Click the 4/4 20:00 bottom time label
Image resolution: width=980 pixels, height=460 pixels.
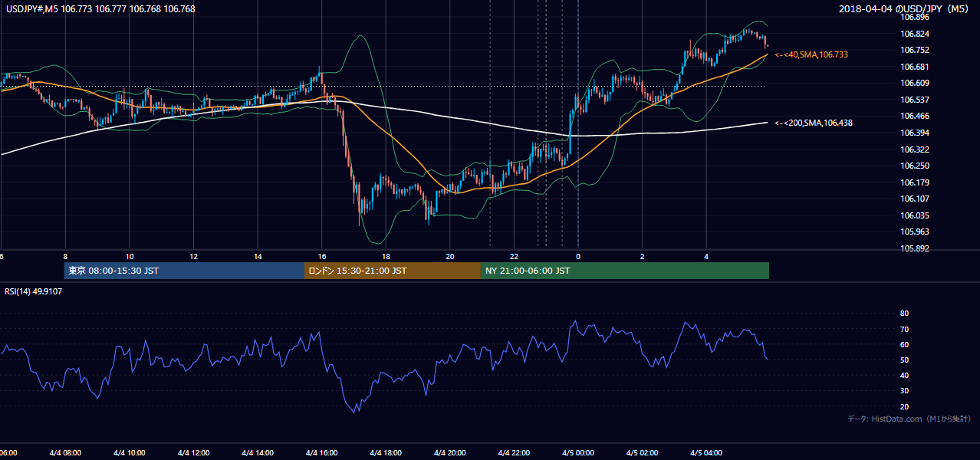(450, 453)
